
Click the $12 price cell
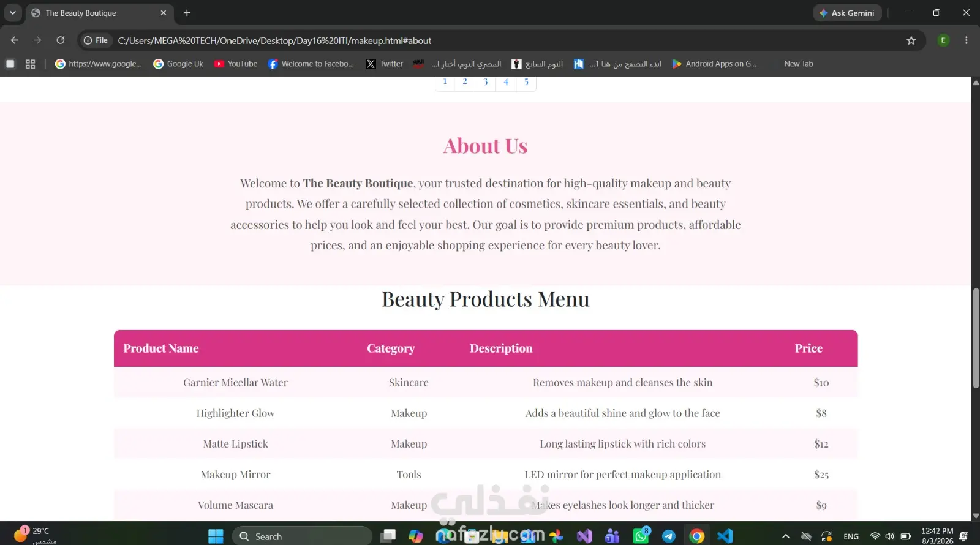821,444
